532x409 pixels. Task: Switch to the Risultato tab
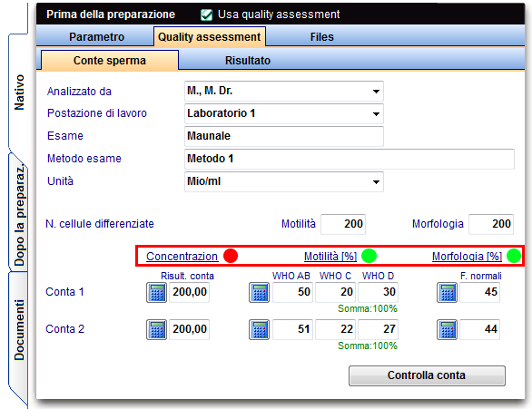(248, 61)
